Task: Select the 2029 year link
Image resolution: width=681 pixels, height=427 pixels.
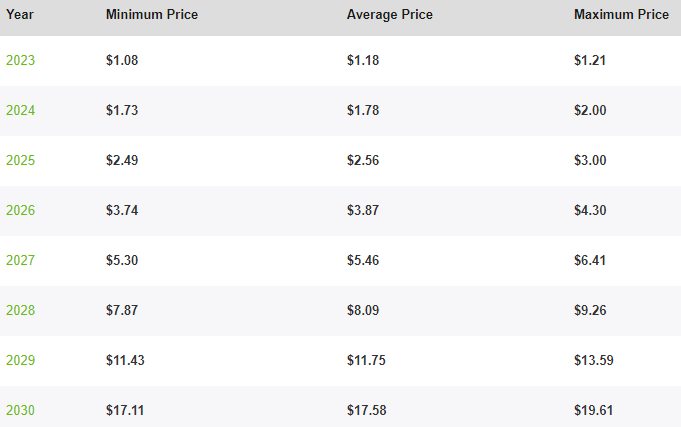Action: coord(20,360)
